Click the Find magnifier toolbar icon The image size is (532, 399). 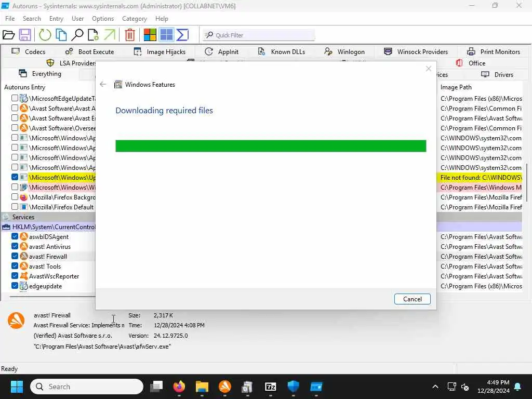[77, 35]
